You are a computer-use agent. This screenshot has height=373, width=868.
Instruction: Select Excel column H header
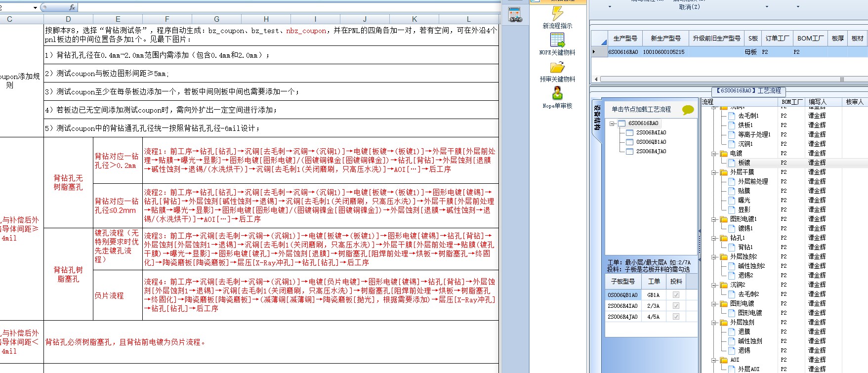click(266, 19)
